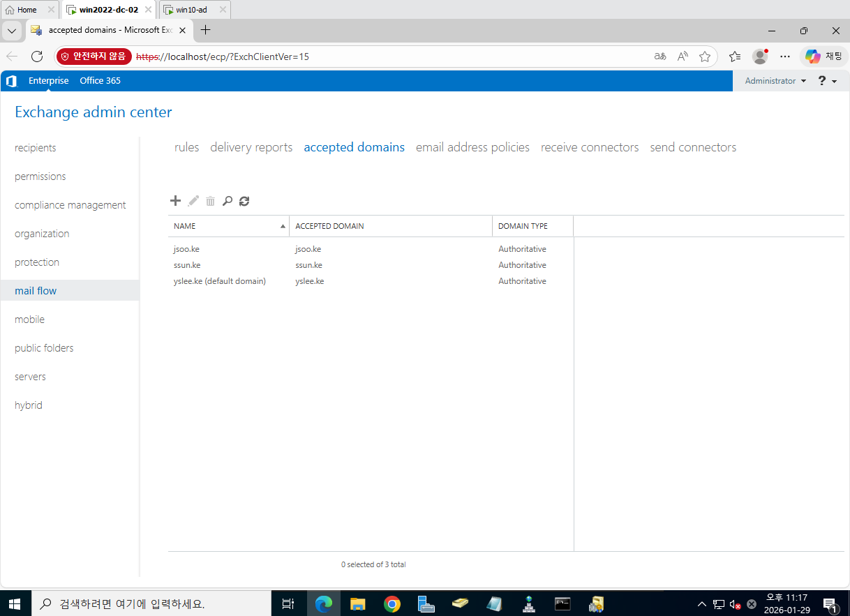Switch to the win10-ad VM tab
Screen dimensions: 850x616
point(195,10)
